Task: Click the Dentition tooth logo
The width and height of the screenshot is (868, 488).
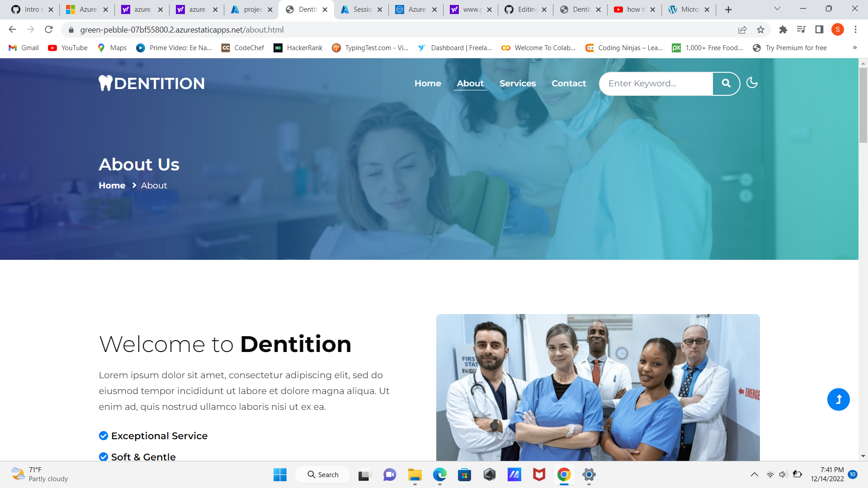Action: [x=151, y=83]
